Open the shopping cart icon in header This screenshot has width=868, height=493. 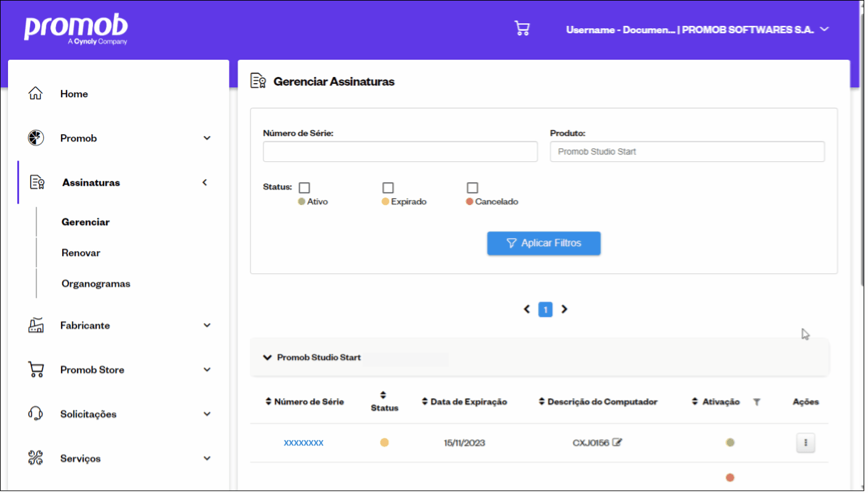[x=522, y=29]
